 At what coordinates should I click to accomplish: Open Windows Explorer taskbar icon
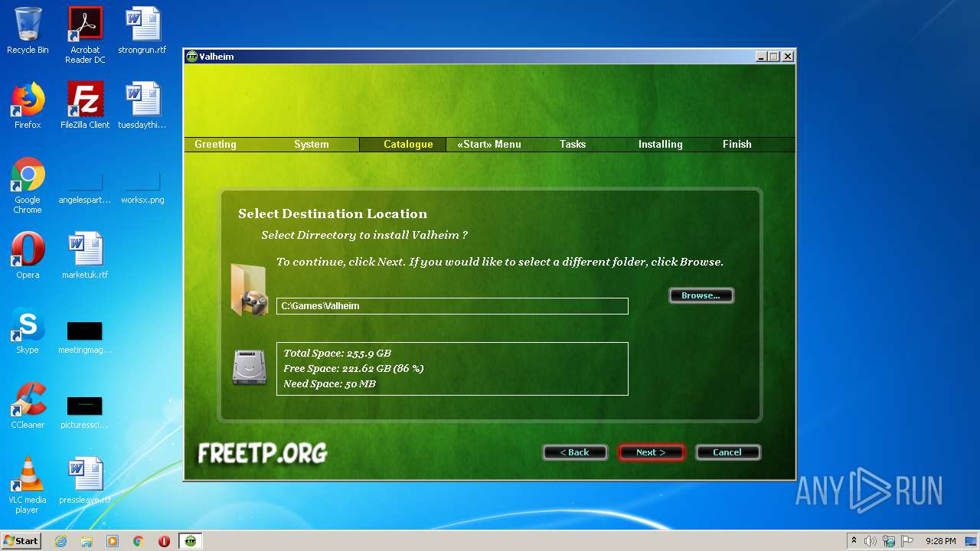click(87, 541)
